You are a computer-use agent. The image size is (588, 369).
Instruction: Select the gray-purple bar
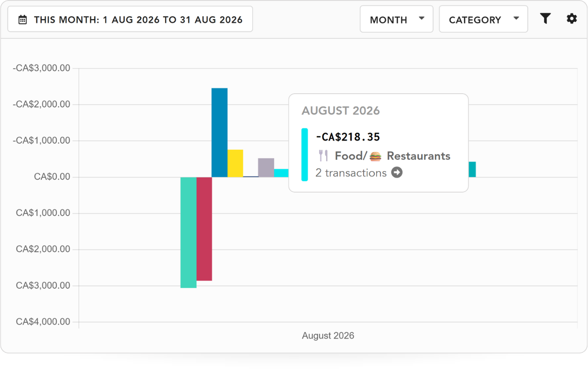(266, 168)
